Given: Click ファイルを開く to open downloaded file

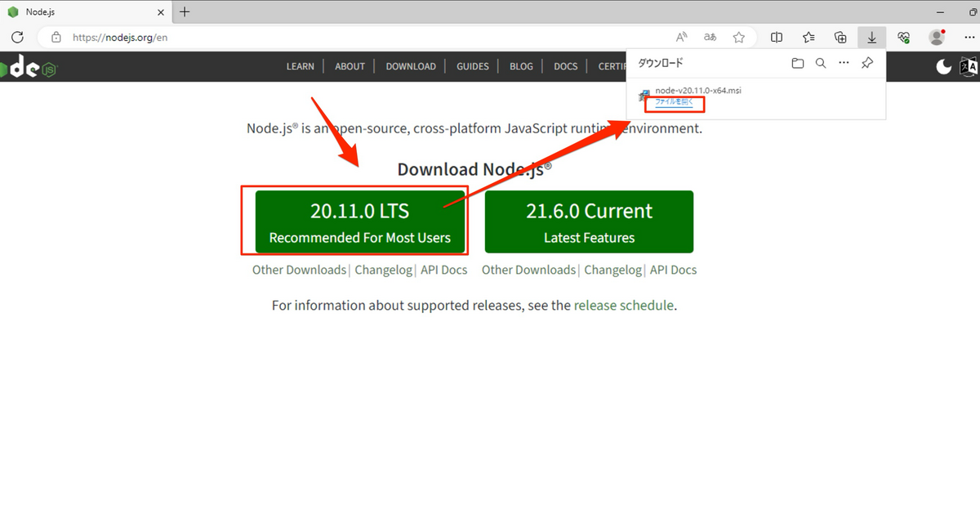Looking at the screenshot, I should (x=674, y=102).
